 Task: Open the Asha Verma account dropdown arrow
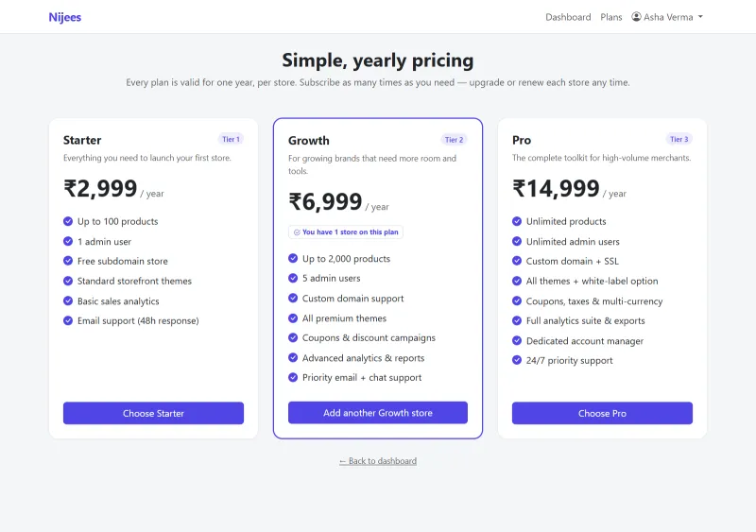pos(700,17)
